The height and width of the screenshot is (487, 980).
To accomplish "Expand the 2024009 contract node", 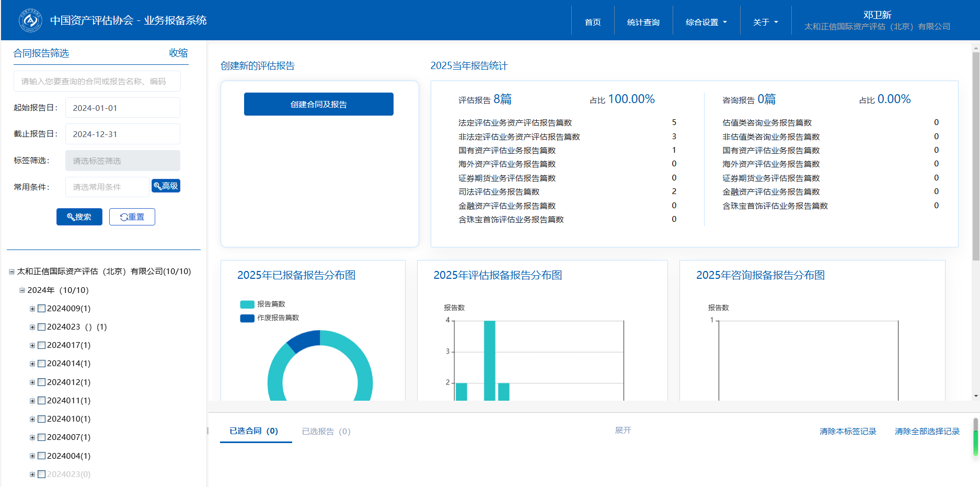I will coord(32,309).
